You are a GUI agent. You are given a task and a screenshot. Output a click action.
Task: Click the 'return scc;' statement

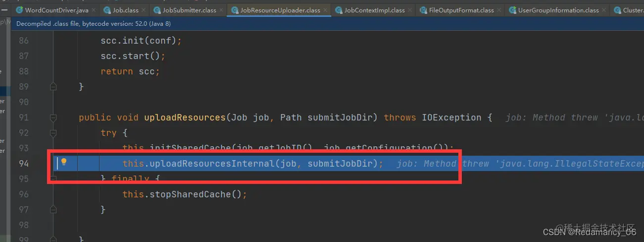coord(130,71)
